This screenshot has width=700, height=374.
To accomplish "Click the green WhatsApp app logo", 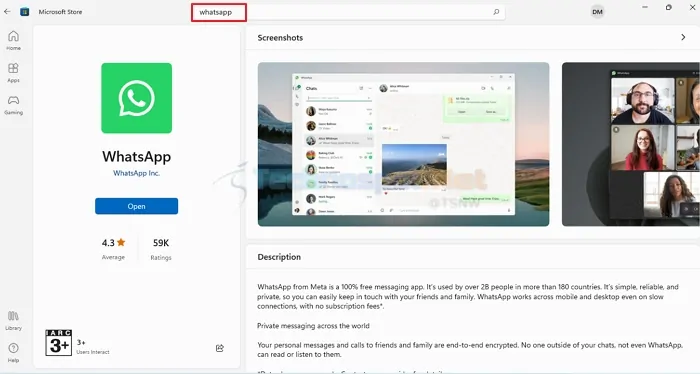I will (x=137, y=98).
